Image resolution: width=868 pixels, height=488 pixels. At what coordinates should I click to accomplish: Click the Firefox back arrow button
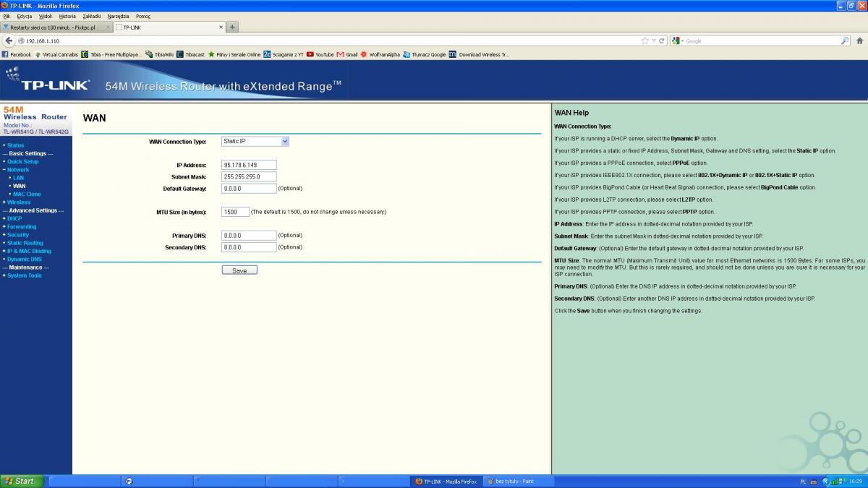(9, 40)
